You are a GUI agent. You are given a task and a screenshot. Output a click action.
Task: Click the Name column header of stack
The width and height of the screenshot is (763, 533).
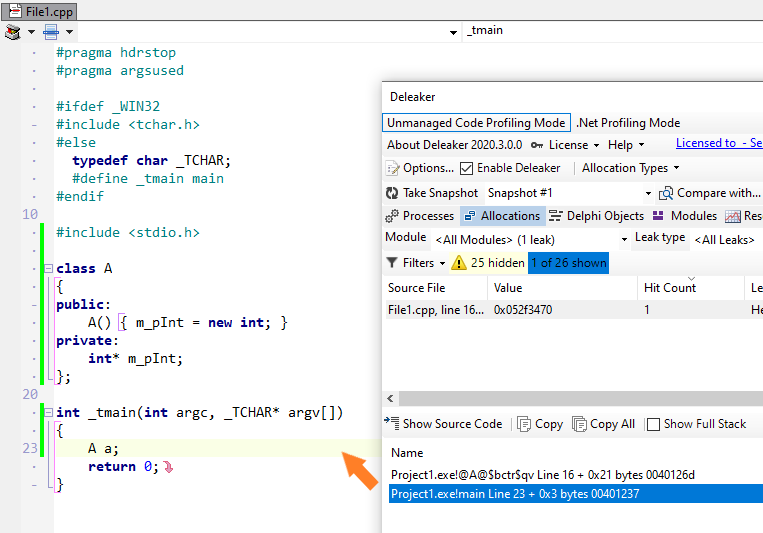[407, 453]
